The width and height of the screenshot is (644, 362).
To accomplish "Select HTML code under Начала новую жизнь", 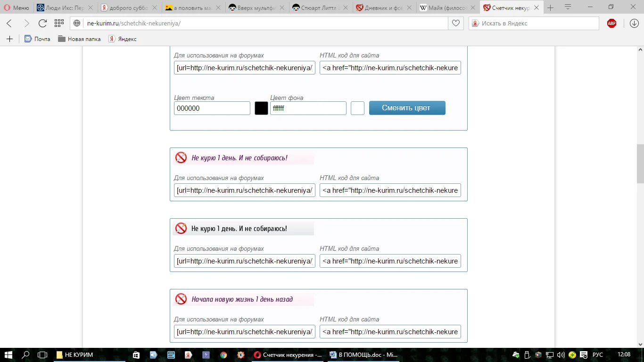I will pyautogui.click(x=390, y=331).
